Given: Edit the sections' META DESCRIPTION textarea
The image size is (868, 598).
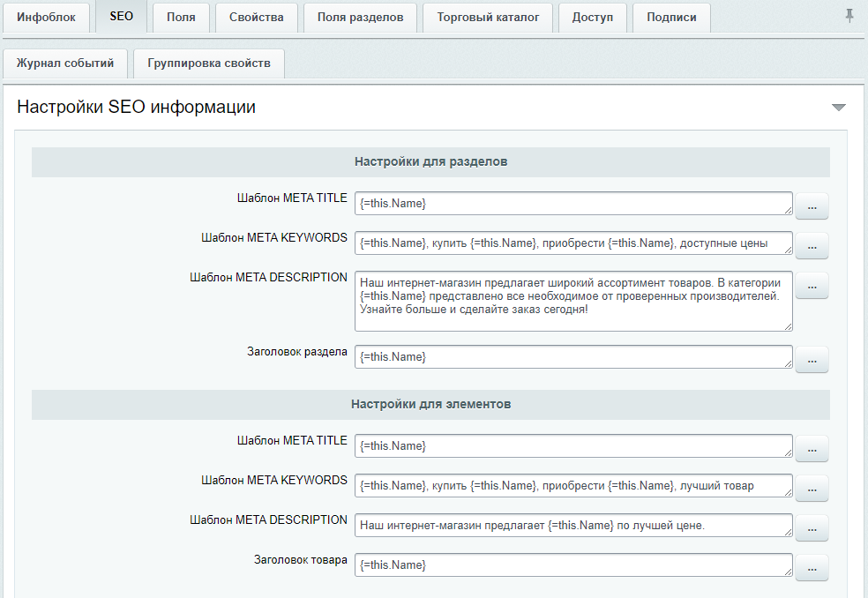Looking at the screenshot, I should 573,302.
